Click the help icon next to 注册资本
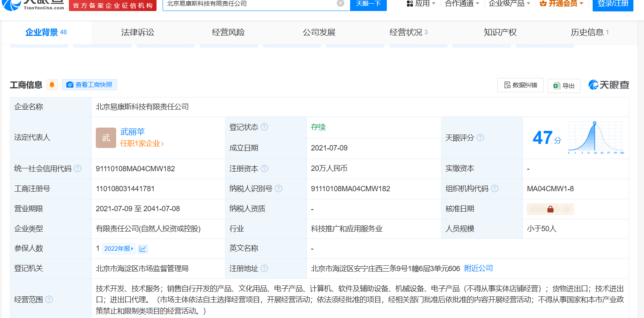The image size is (644, 318). coord(265,168)
